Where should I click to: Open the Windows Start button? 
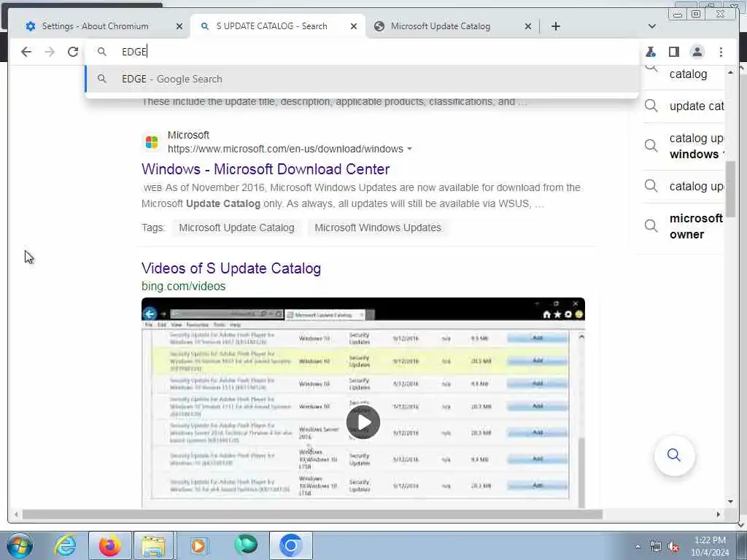[x=20, y=545]
